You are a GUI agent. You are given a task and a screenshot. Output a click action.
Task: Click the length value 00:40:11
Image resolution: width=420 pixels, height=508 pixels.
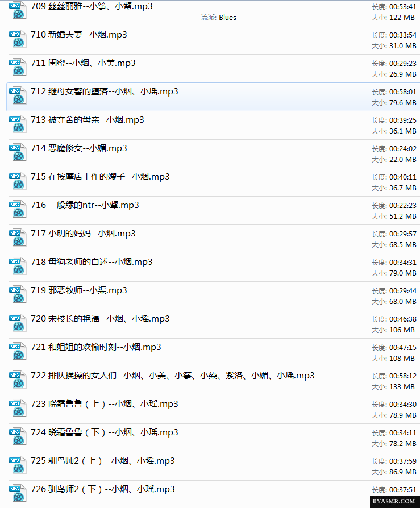tap(403, 177)
